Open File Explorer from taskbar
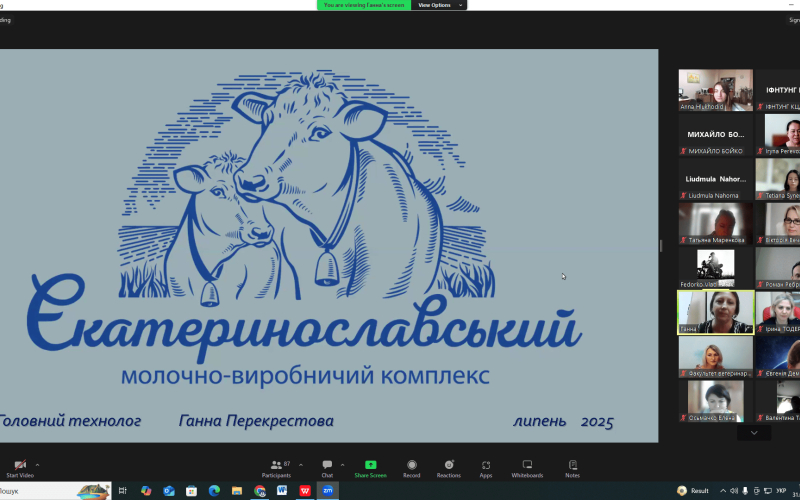Image resolution: width=800 pixels, height=500 pixels. [237, 491]
